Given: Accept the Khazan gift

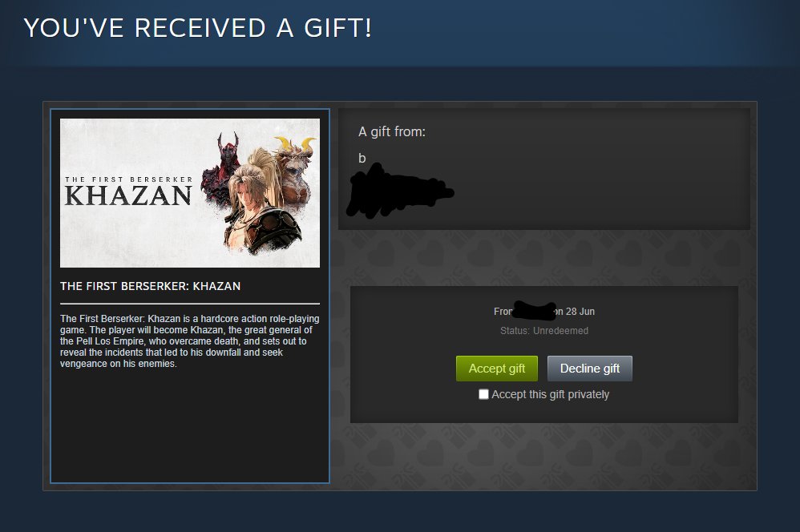Looking at the screenshot, I should [x=496, y=369].
